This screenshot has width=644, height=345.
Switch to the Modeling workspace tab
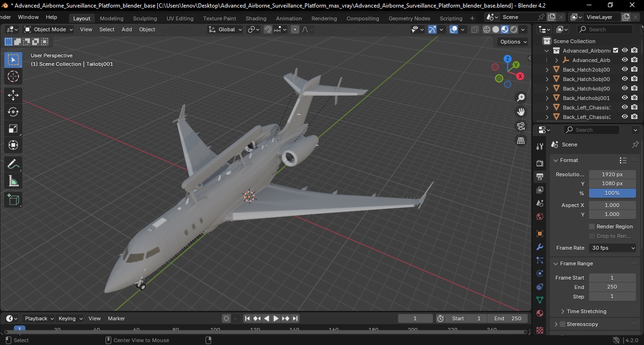pyautogui.click(x=111, y=18)
